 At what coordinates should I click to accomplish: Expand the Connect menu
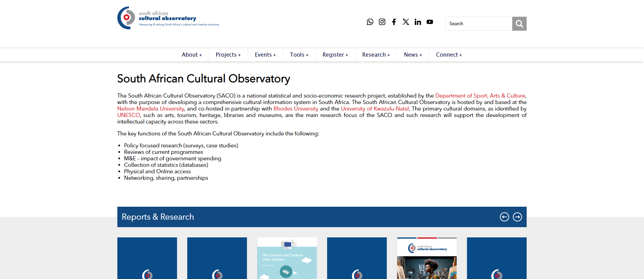[449, 55]
